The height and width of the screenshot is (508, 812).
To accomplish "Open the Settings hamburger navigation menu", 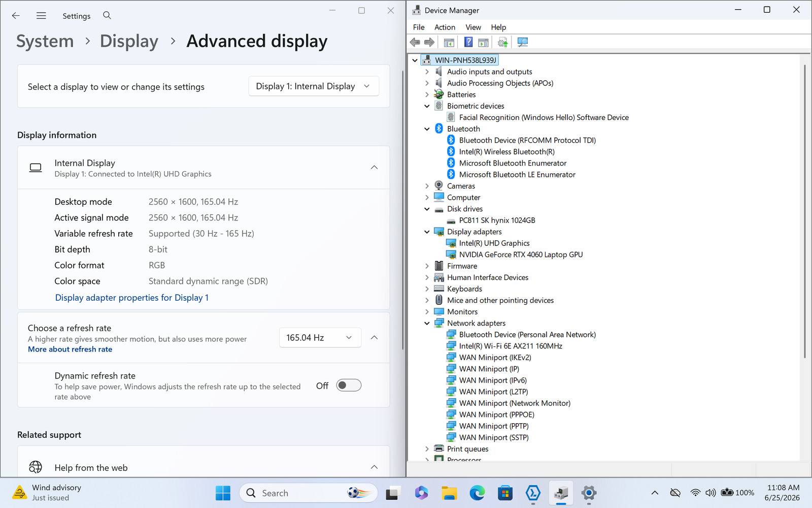I will pyautogui.click(x=41, y=16).
